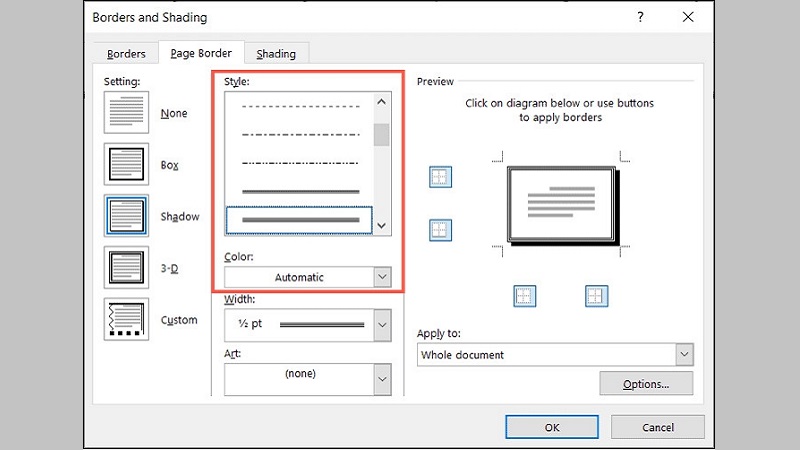The height and width of the screenshot is (450, 800).
Task: Expand the Art dropdown showing (none)
Action: (308, 379)
